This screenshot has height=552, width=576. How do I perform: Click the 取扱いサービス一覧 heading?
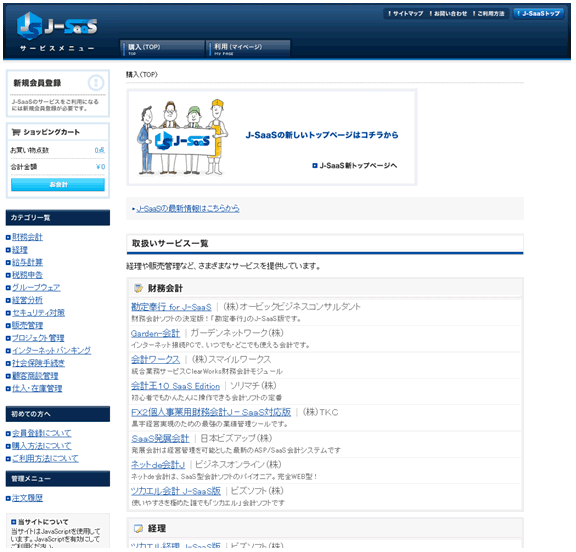point(170,243)
